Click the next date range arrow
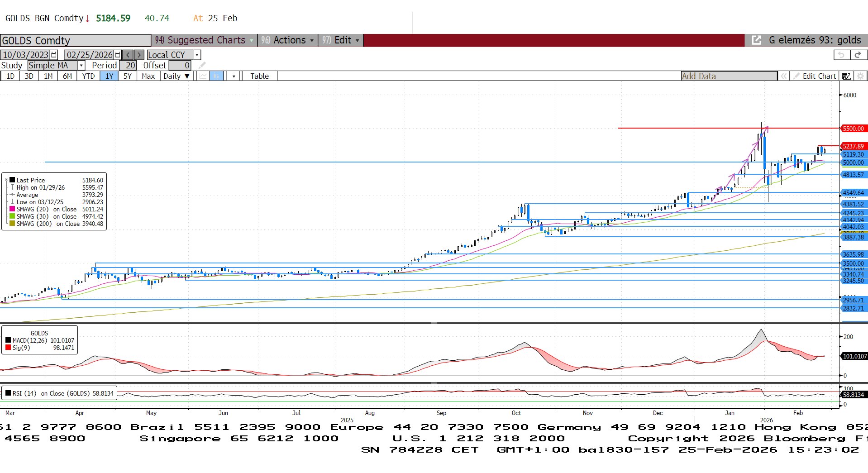 click(139, 55)
